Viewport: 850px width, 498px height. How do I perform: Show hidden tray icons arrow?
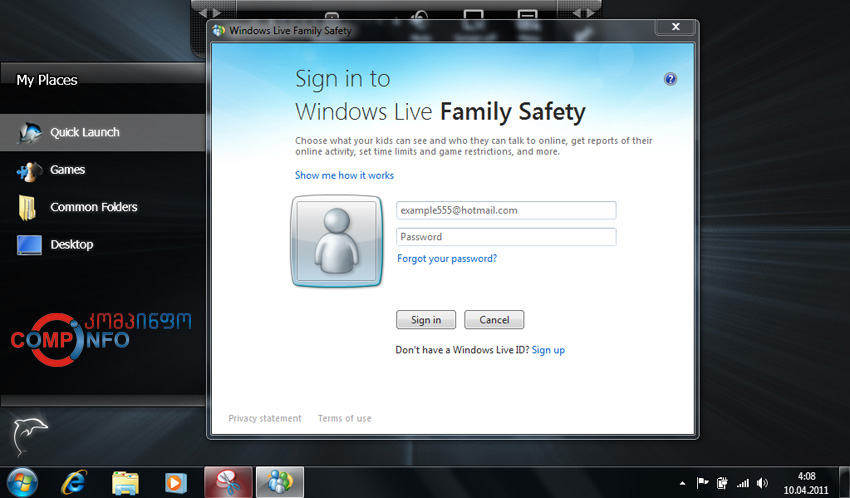(x=682, y=483)
